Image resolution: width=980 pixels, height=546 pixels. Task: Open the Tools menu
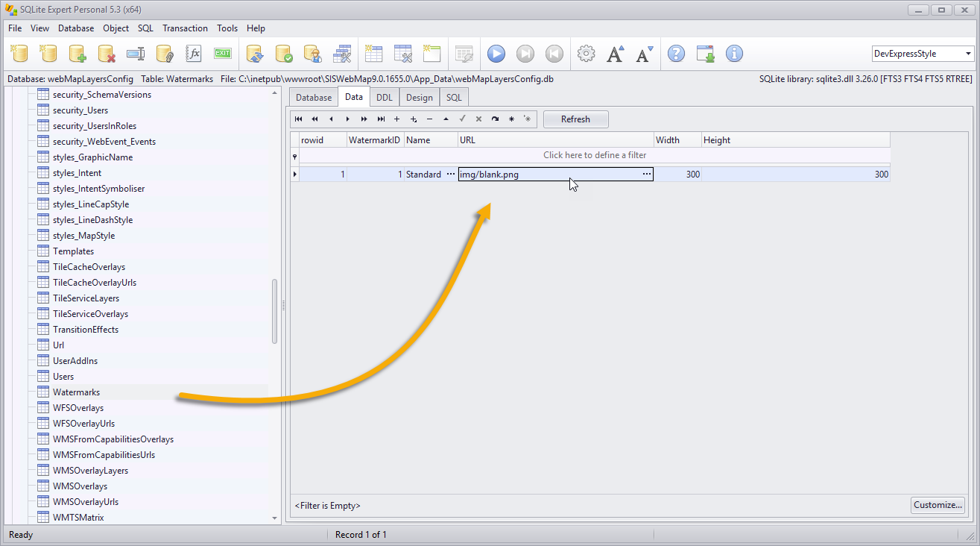click(x=227, y=28)
